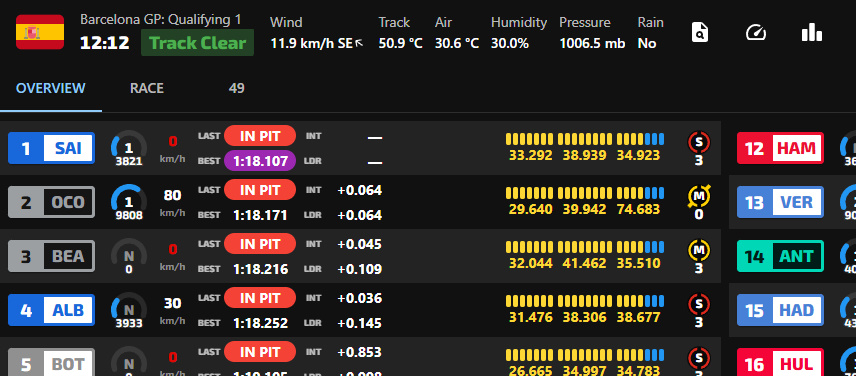The image size is (856, 376).
Task: Select driver badge 12 HAM
Action: [780, 148]
